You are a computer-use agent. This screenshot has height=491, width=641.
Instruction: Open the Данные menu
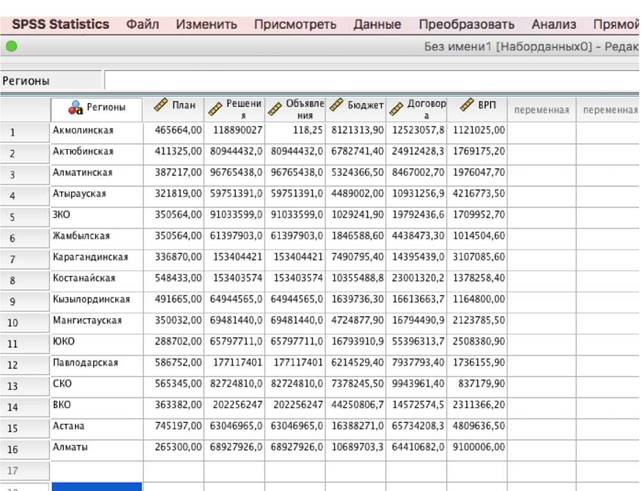coord(377,25)
